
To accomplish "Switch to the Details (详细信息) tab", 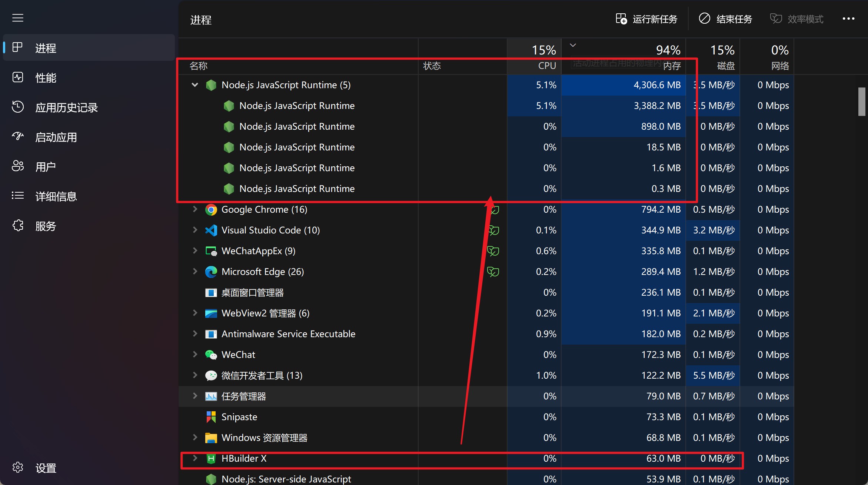I will (x=56, y=196).
